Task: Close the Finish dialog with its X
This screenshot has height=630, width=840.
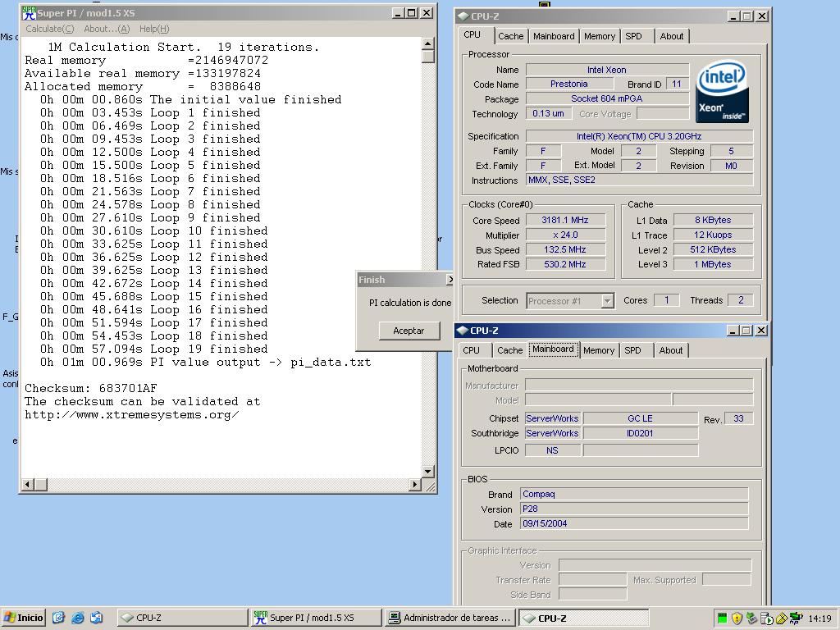Action: pyautogui.click(x=450, y=280)
